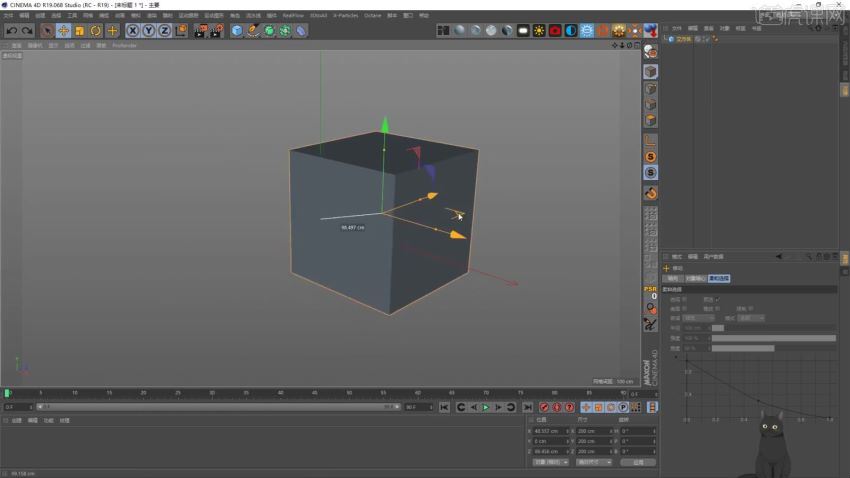The height and width of the screenshot is (478, 850).
Task: Toggle the Autokeying red button
Action: click(x=557, y=408)
